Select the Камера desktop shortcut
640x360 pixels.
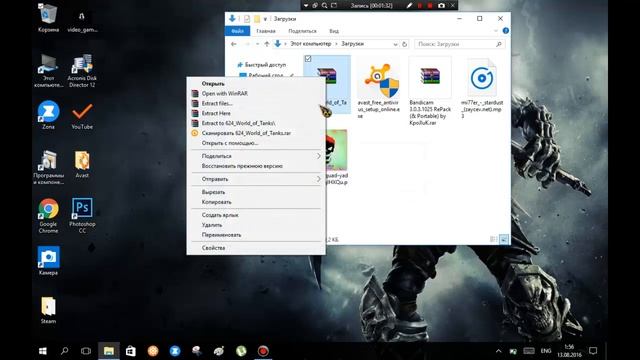coord(48,260)
